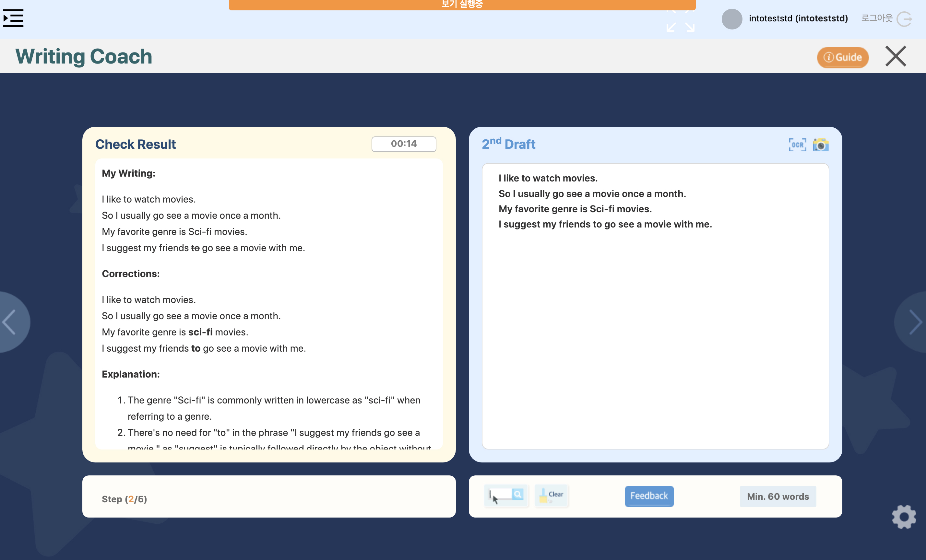Click the 00:14 timer box
The image size is (926, 560).
coord(404,144)
